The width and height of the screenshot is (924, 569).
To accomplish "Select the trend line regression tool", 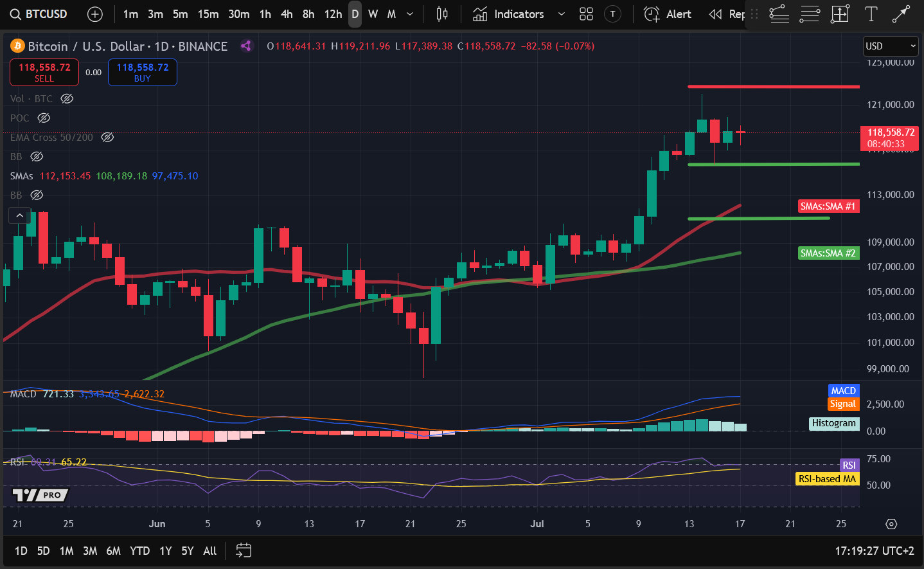I will coord(779,14).
